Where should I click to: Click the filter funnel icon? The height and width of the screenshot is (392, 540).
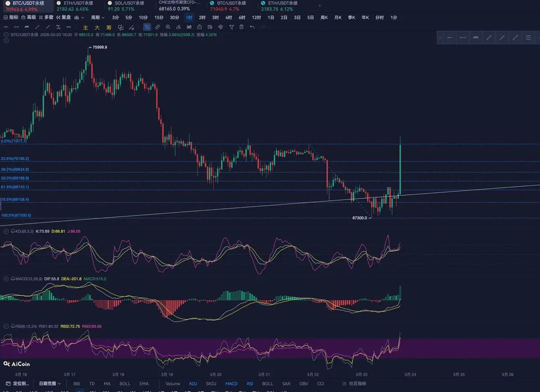click(231, 27)
